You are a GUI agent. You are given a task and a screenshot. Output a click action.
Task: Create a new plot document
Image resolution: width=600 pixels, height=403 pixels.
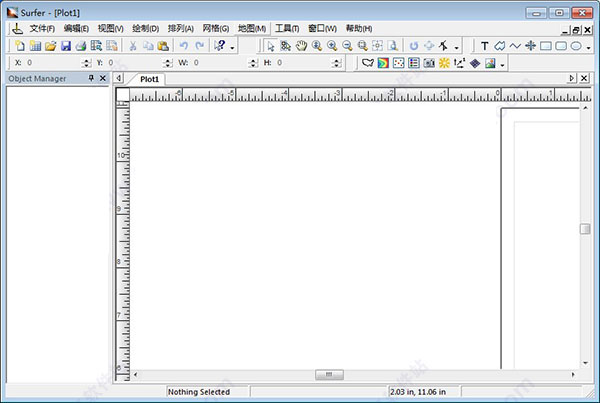pos(20,46)
